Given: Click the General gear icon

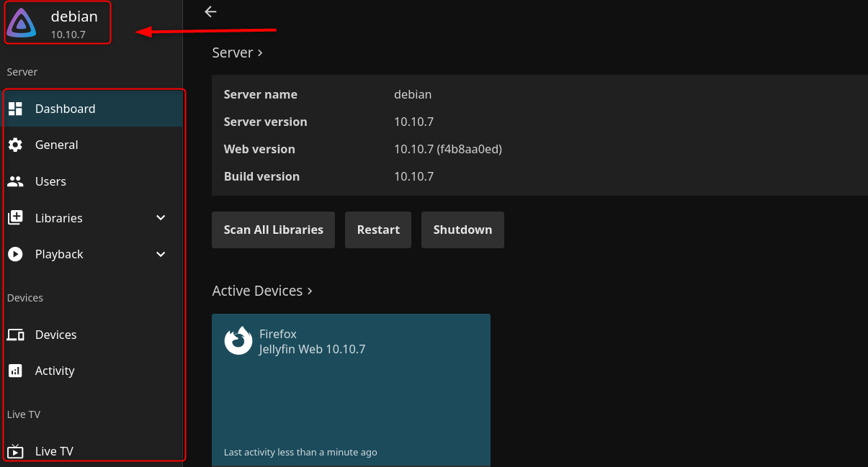Looking at the screenshot, I should (15, 145).
